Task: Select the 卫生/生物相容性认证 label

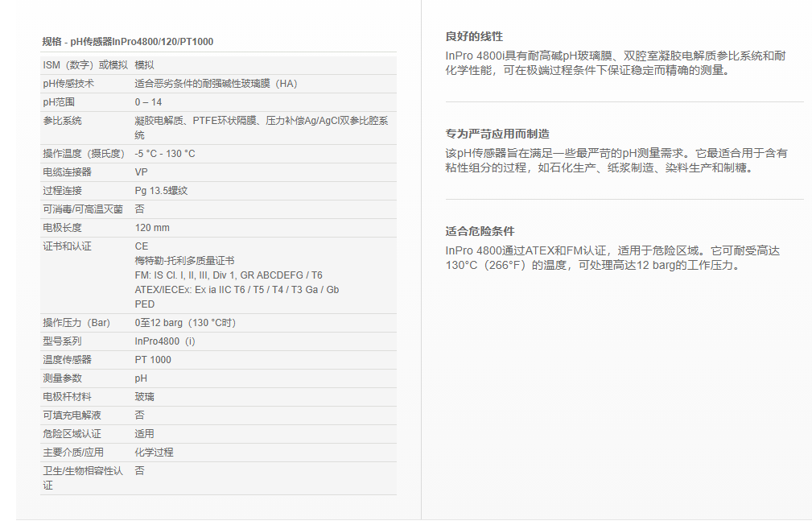Action: coord(83,477)
